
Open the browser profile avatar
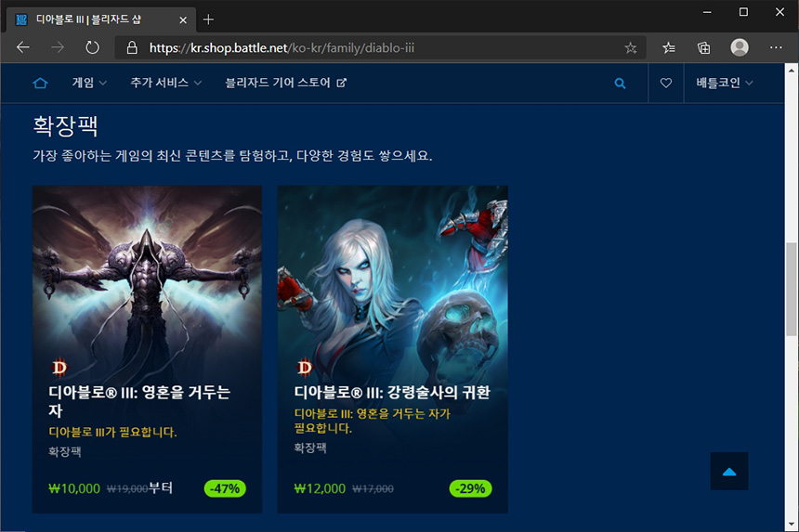pyautogui.click(x=740, y=47)
